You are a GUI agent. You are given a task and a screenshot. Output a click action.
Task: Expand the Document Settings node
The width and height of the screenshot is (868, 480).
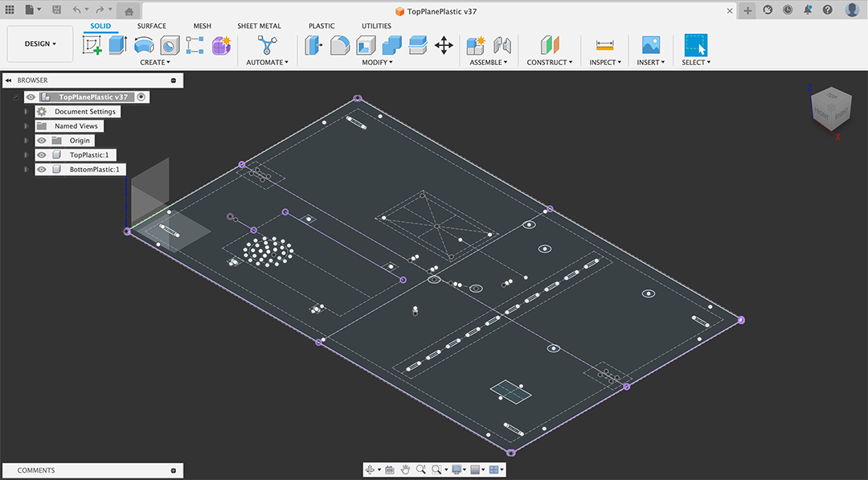click(27, 112)
